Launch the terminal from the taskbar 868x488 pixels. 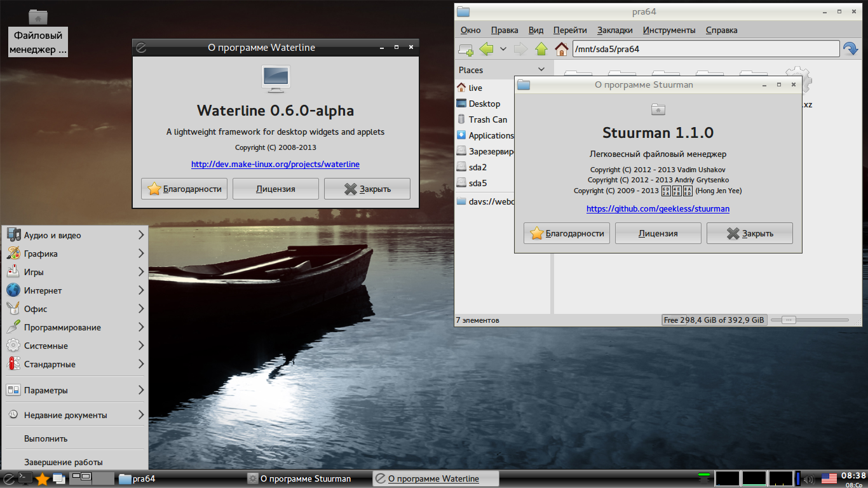pos(25,478)
